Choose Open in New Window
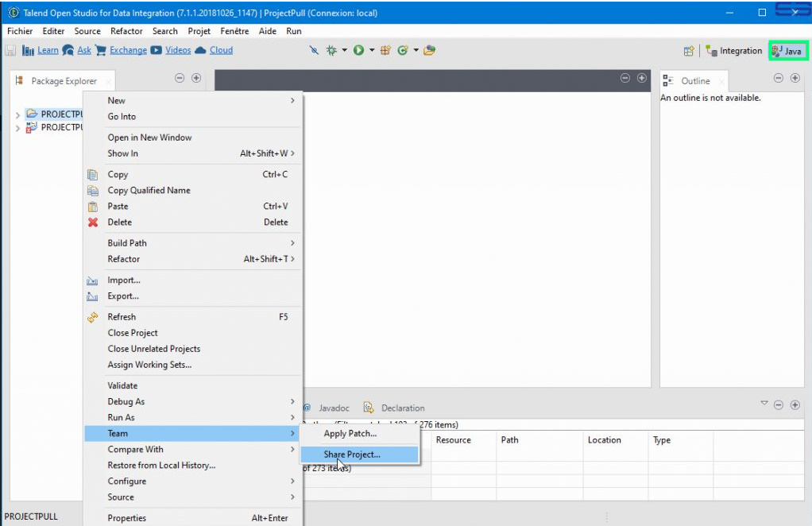Viewport: 812px width, 526px height. (192, 137)
